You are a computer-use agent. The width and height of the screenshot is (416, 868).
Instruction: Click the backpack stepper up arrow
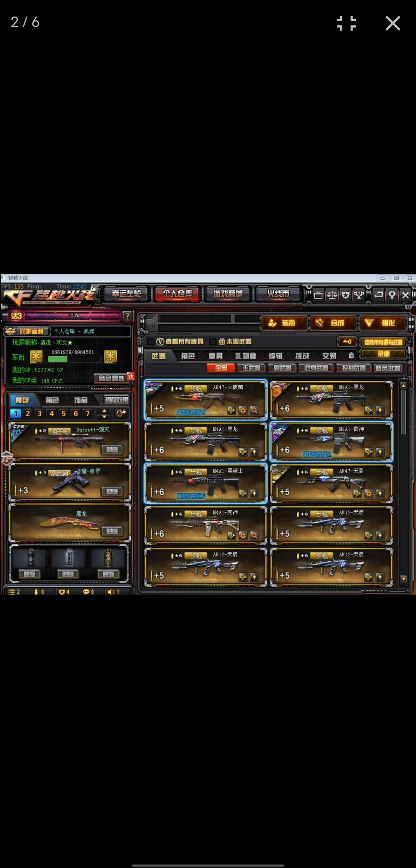coord(104,411)
